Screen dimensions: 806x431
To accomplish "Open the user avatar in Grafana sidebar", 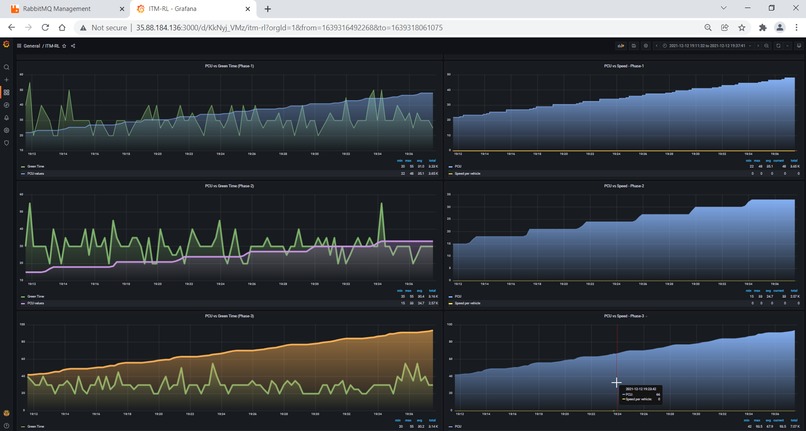I will (6, 414).
